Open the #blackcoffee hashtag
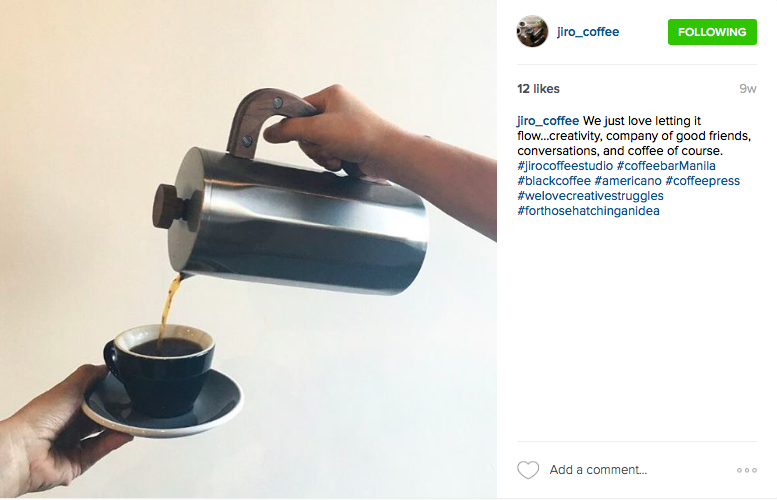This screenshot has width=777, height=500. click(554, 181)
